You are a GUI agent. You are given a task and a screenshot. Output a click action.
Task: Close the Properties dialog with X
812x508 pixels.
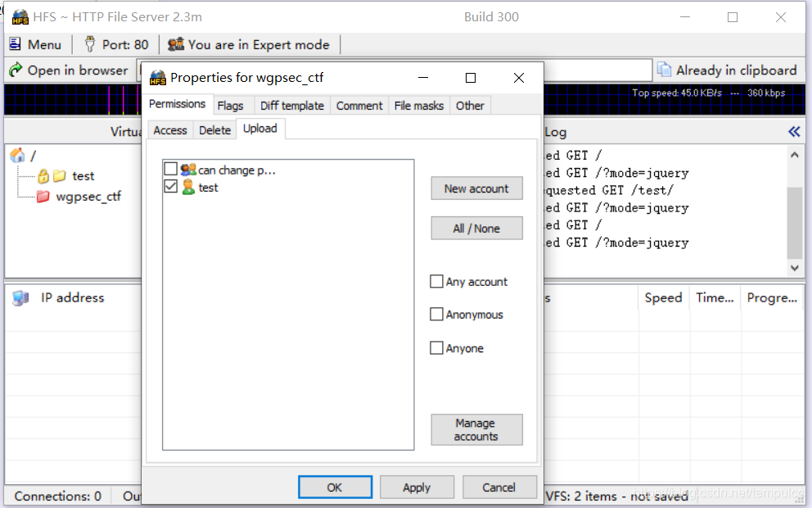pyautogui.click(x=518, y=78)
